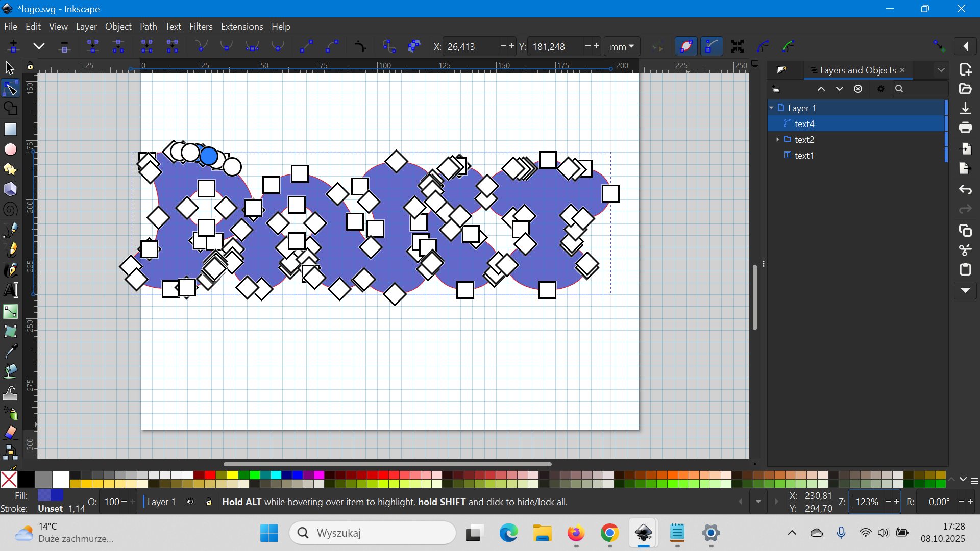
Task: Select the Ellipse tool
Action: (x=10, y=149)
